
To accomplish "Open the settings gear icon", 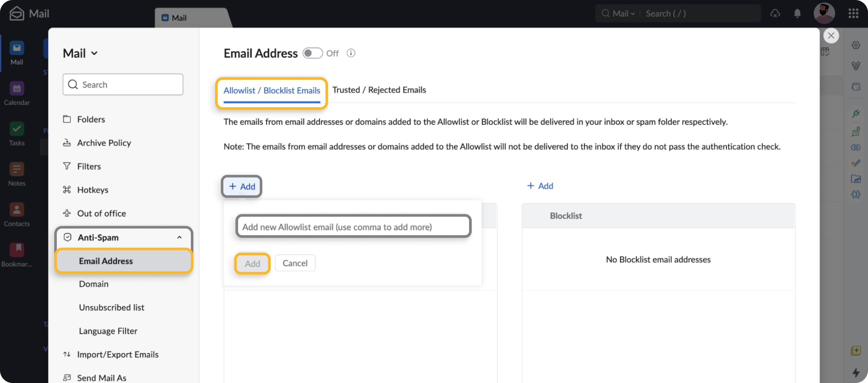I will pos(856,45).
